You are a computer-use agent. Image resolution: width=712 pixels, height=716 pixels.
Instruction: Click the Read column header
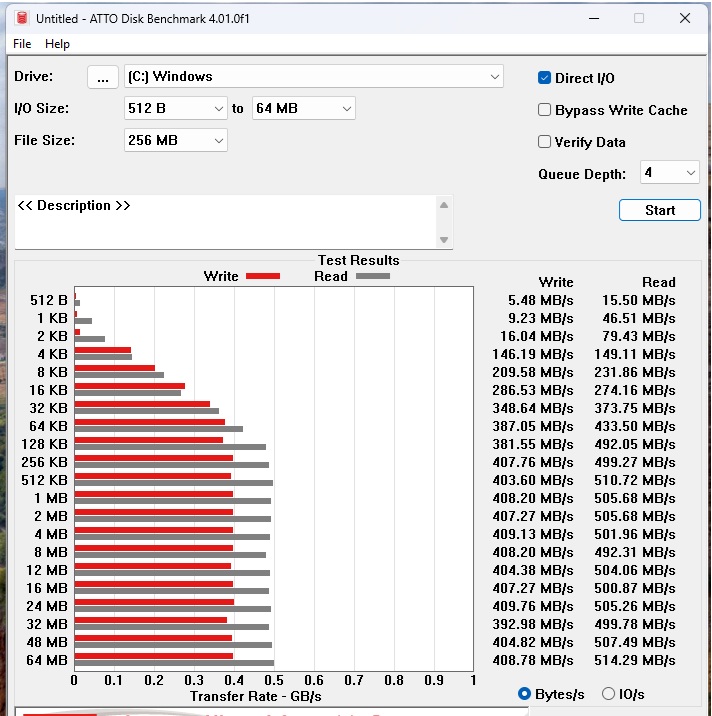coord(659,282)
